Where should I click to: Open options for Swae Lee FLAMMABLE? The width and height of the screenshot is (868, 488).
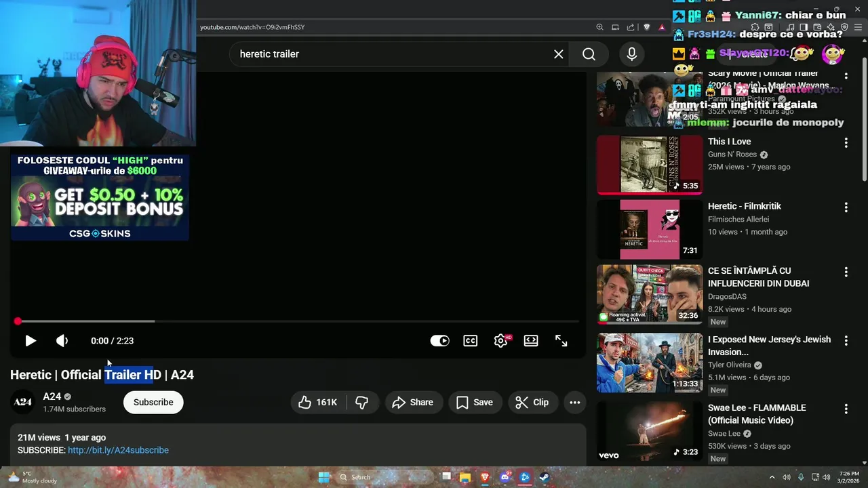846,409
